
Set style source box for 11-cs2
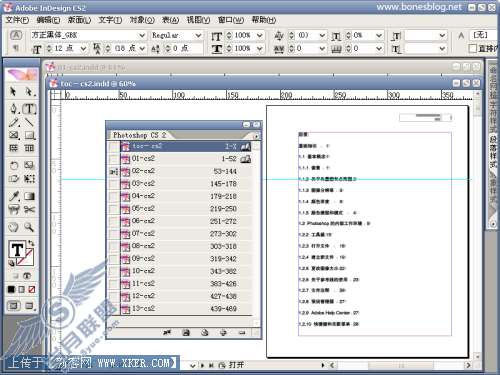pos(114,284)
